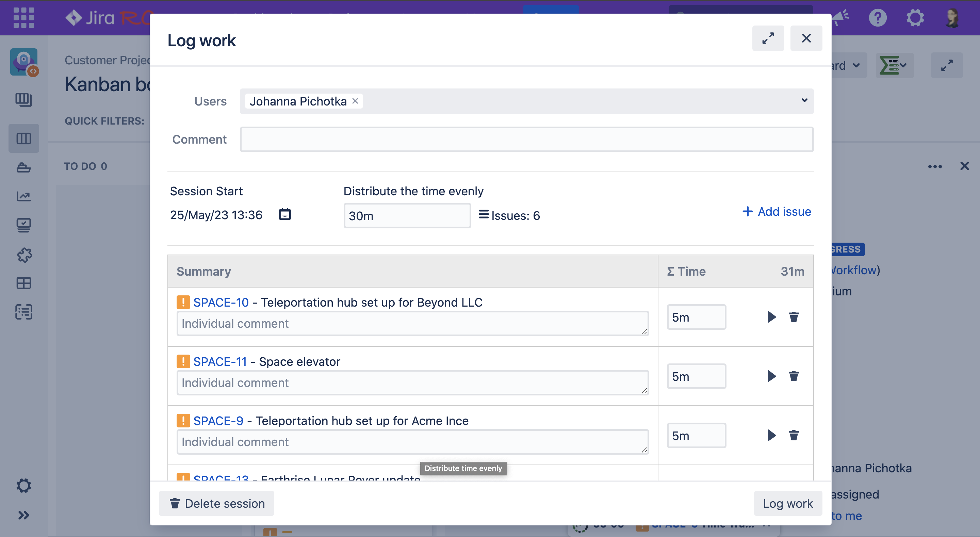Open the Jira help menu
Screen dimensions: 980x537
click(x=878, y=17)
